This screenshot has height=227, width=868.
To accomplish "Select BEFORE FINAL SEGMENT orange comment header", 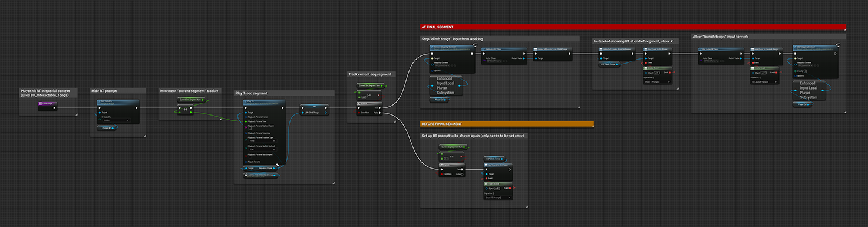I will [x=506, y=124].
